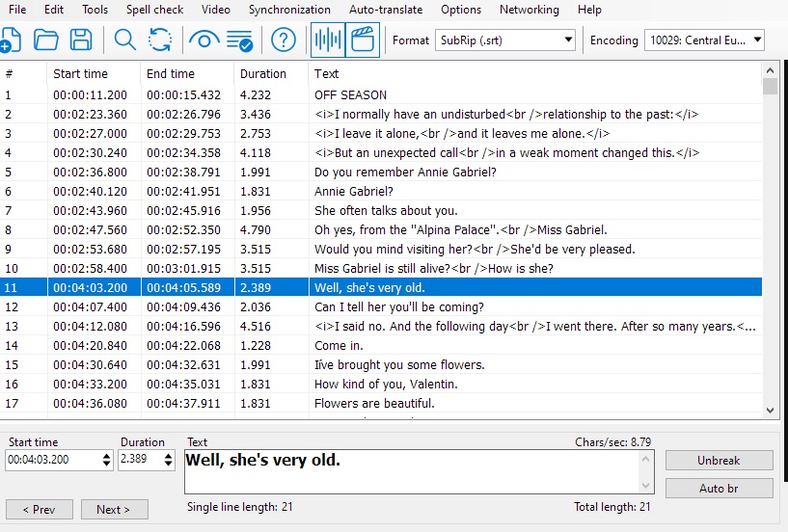The image size is (788, 532).
Task: Click the subtitle list scroll up arrow
Action: [x=770, y=69]
